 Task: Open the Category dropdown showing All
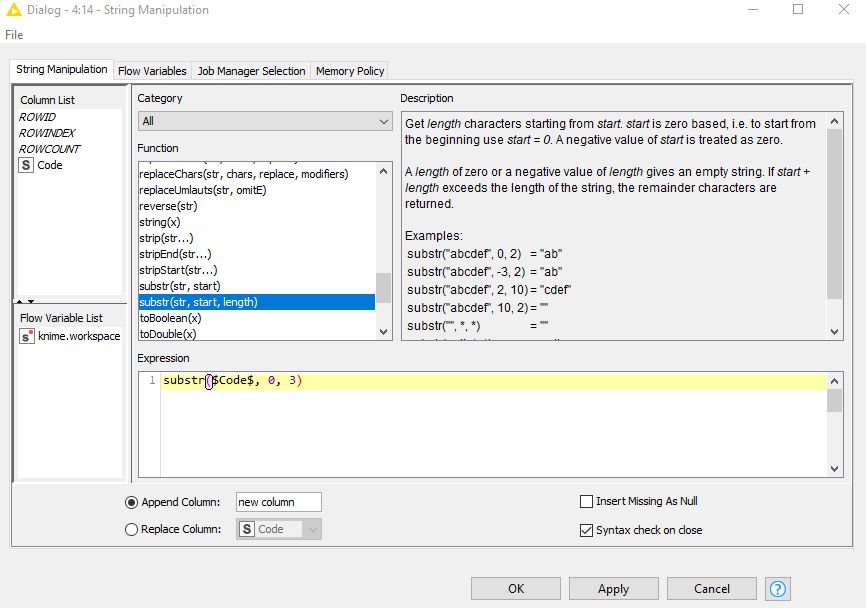tap(265, 121)
